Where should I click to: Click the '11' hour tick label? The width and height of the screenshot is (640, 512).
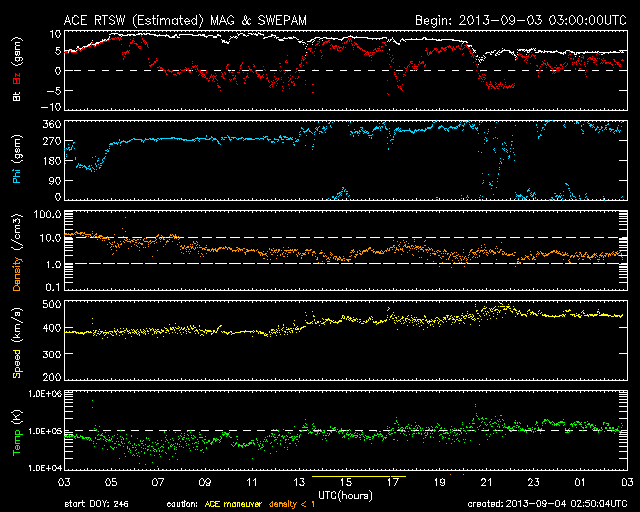252,483
